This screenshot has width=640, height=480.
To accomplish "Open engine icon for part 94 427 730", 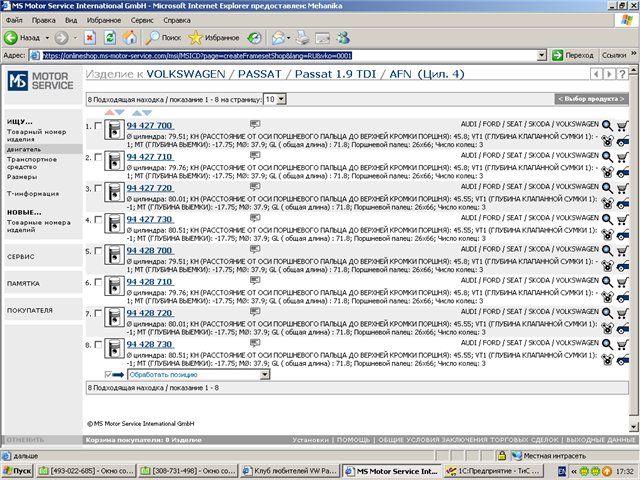I will pos(607,235).
